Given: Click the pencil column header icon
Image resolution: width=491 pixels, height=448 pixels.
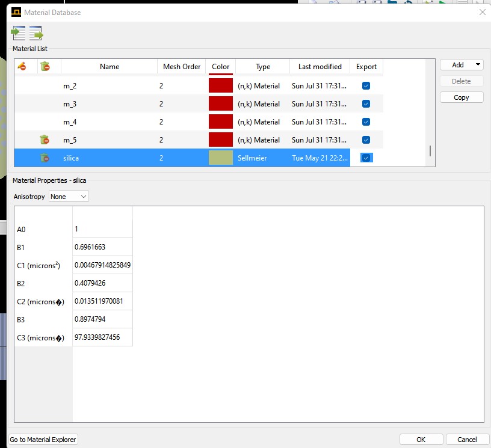Looking at the screenshot, I should point(22,67).
